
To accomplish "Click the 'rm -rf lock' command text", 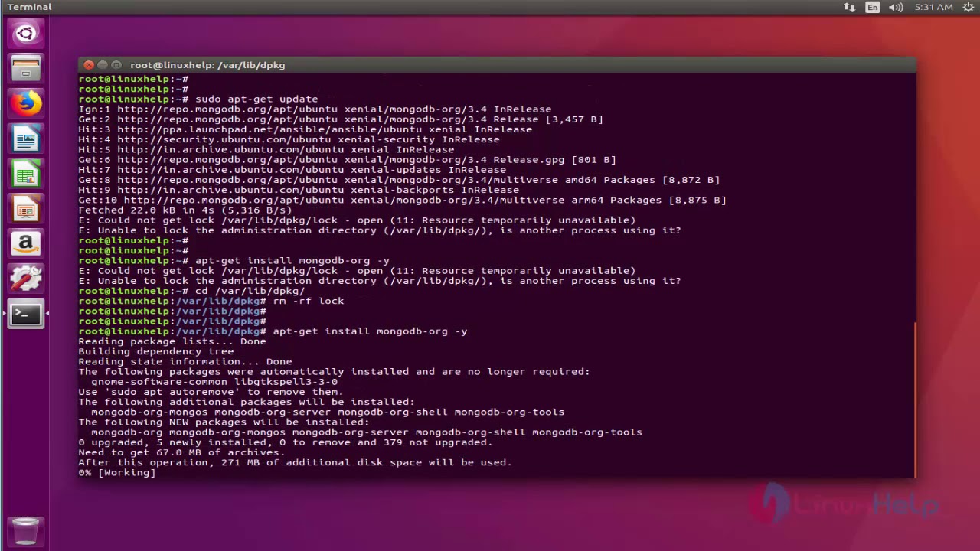I will pyautogui.click(x=309, y=301).
